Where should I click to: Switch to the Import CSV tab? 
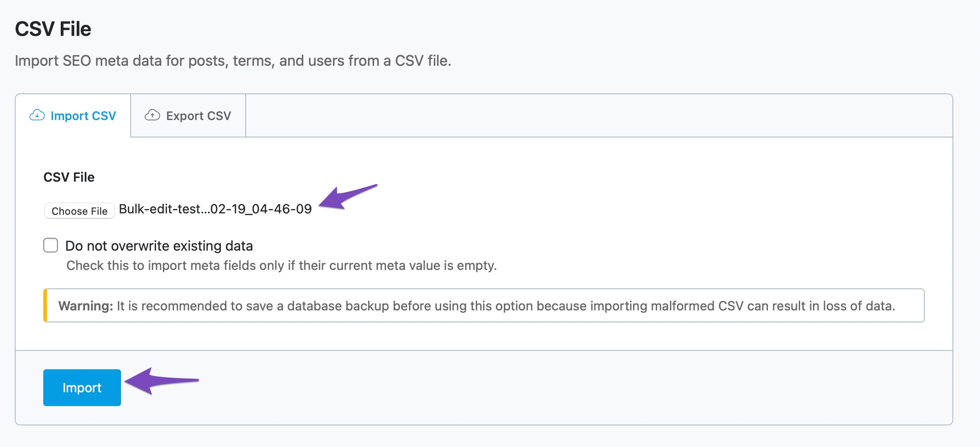pyautogui.click(x=74, y=116)
